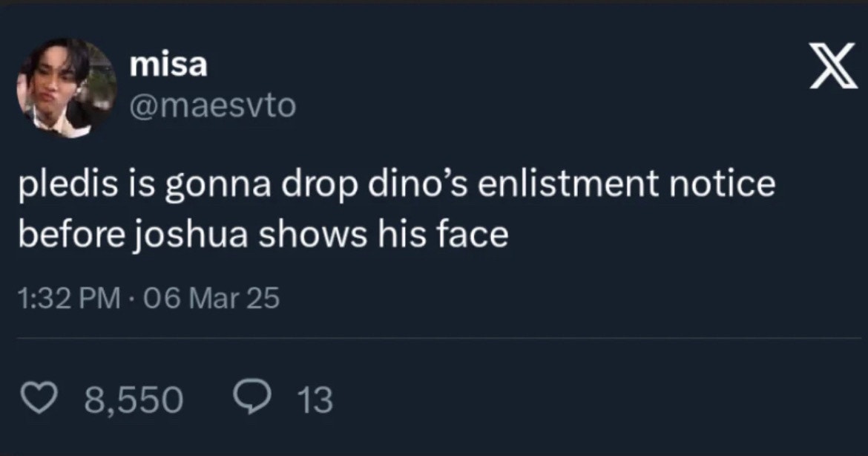This screenshot has height=456, width=868.
Task: Click the word "notice" in the tweet
Action: [725, 186]
